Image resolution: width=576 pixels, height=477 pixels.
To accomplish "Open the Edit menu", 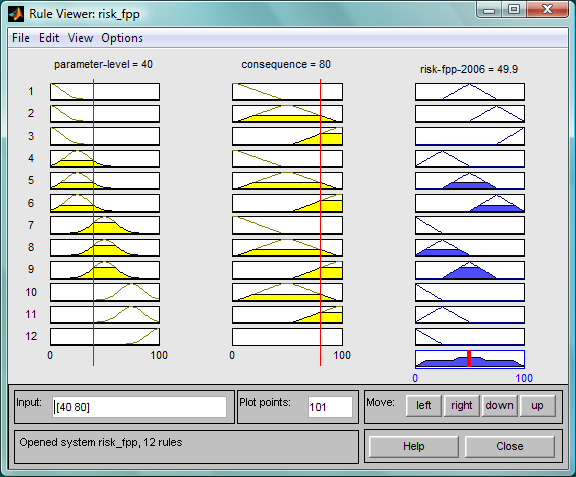I will click(x=49, y=38).
